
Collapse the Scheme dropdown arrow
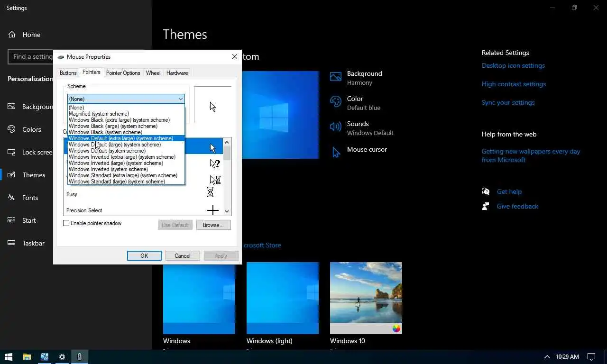(x=180, y=99)
